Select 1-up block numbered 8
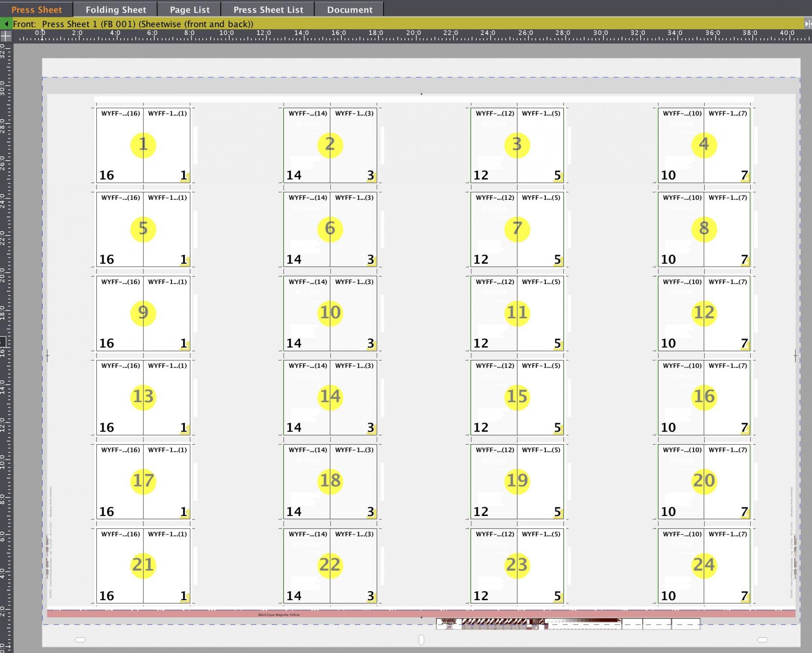This screenshot has height=653, width=812. [x=704, y=229]
